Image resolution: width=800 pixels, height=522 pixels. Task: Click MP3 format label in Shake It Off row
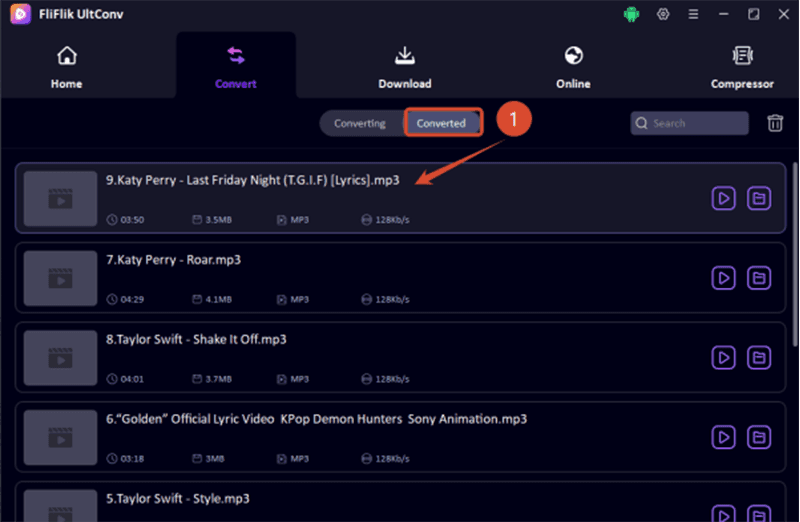[299, 379]
